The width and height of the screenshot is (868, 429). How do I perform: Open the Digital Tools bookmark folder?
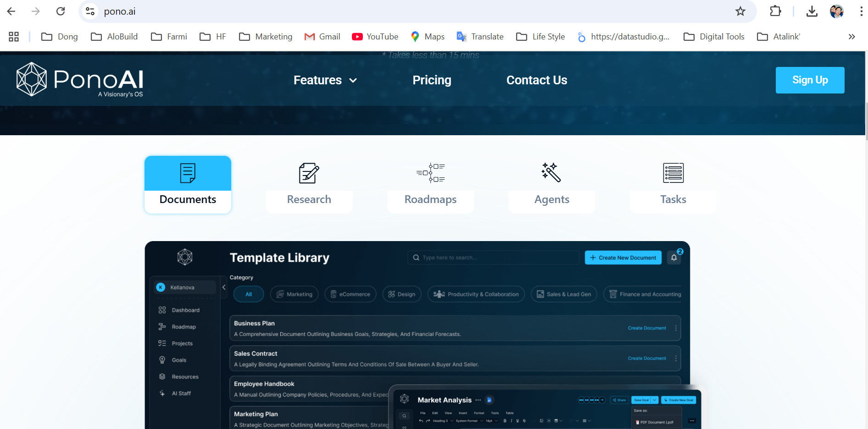click(x=714, y=37)
